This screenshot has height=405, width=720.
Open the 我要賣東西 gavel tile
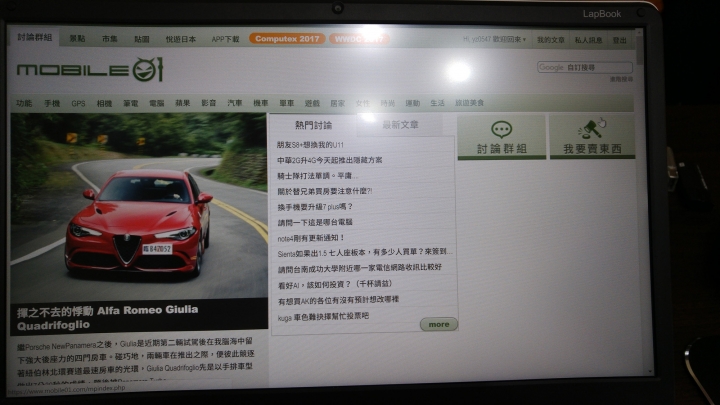pos(592,137)
